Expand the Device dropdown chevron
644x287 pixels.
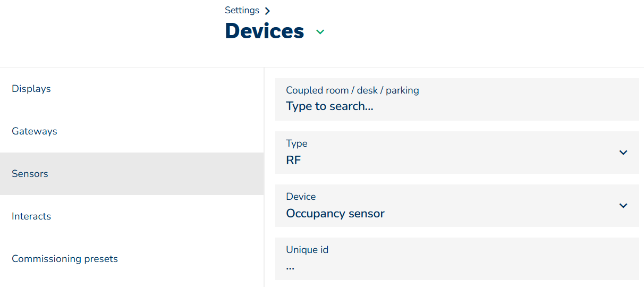(x=623, y=206)
